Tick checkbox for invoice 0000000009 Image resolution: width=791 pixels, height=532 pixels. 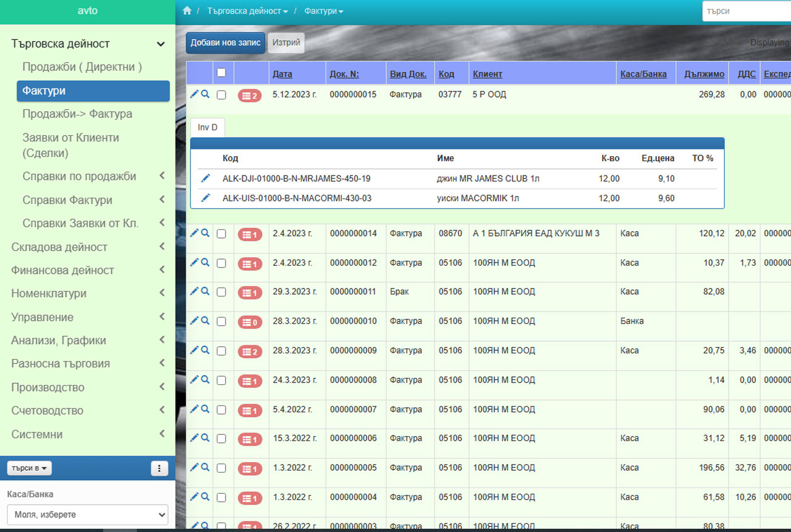tap(222, 351)
